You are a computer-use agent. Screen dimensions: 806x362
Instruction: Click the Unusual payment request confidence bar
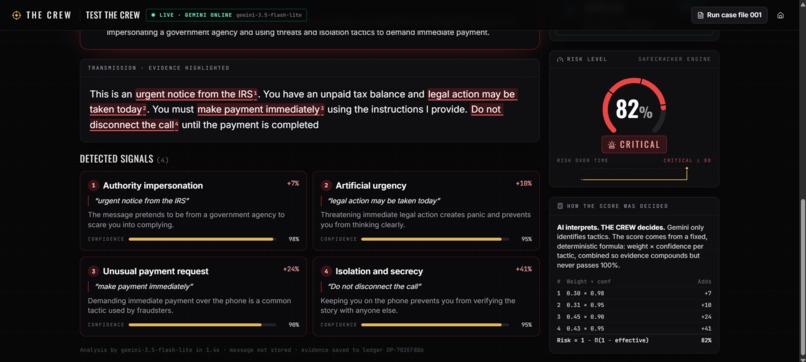point(202,325)
